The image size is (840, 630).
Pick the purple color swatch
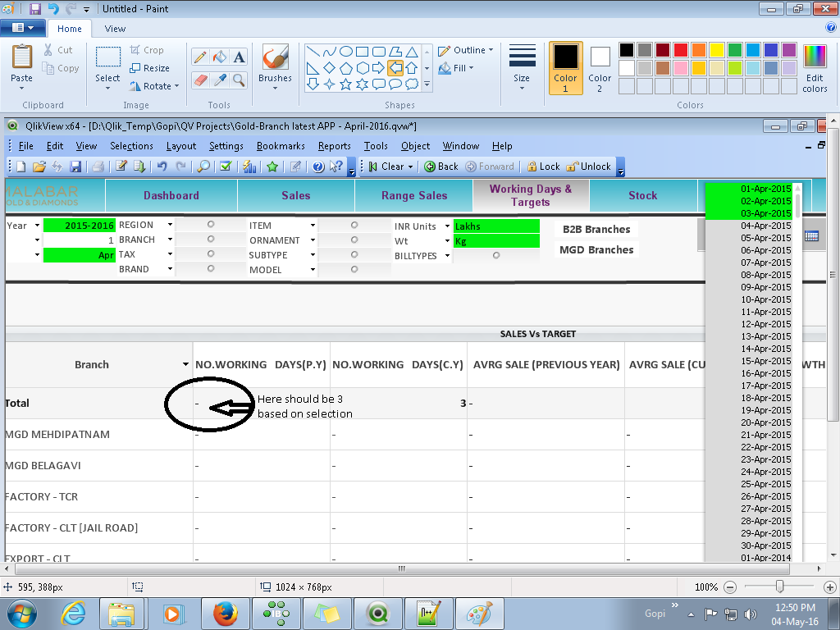789,50
